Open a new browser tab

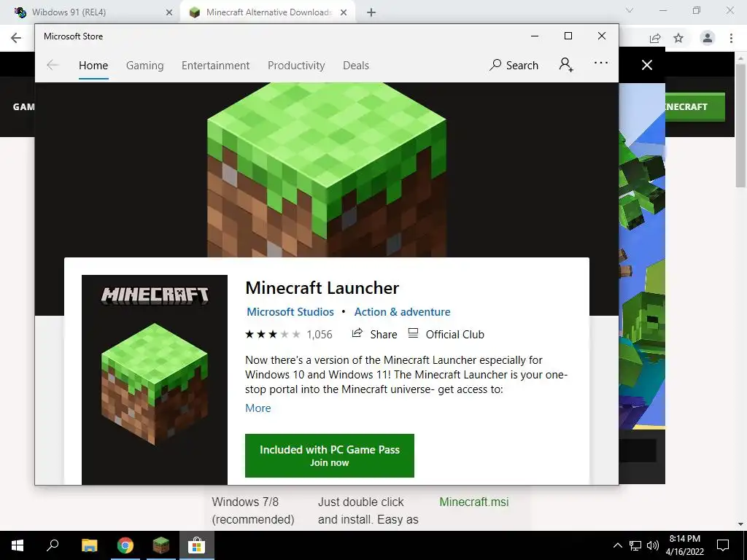[371, 12]
